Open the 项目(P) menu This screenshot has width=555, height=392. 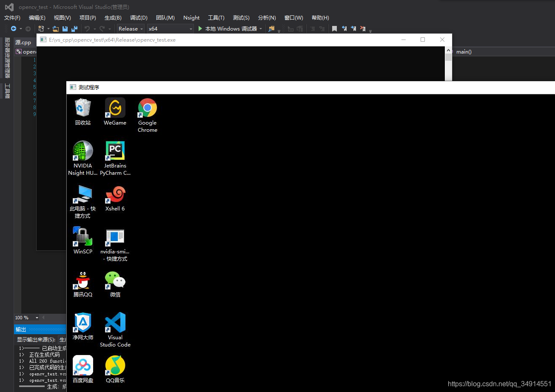tap(88, 18)
